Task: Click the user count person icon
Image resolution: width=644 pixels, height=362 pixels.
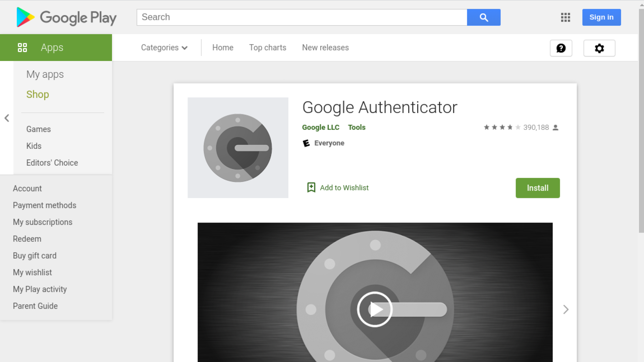Action: pos(555,127)
